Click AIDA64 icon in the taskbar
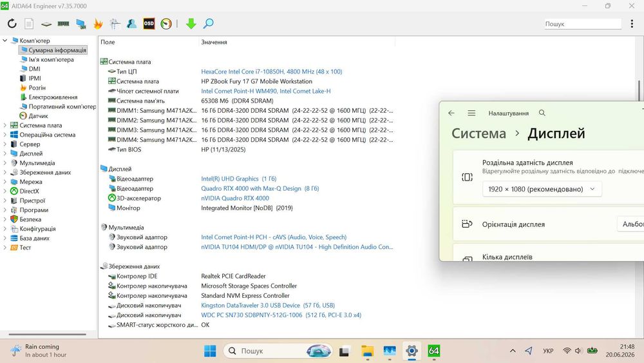Screen dimensions: 644x363 (x=433, y=351)
